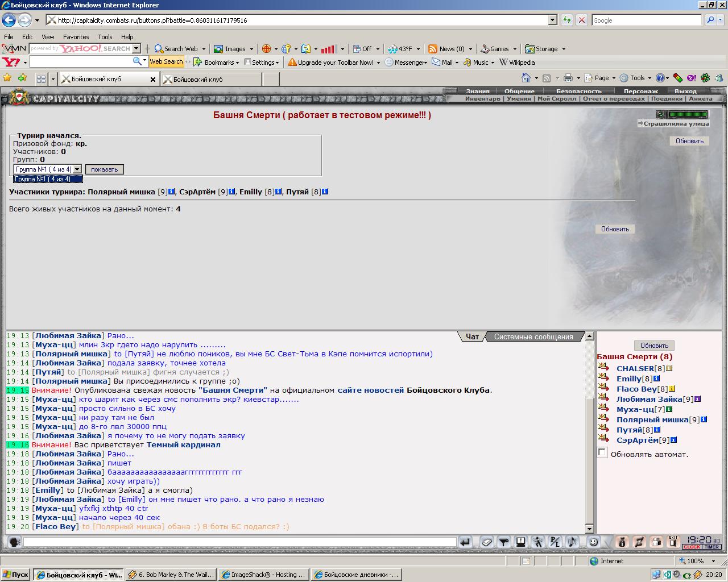Click the chat send arrow icon
The height and width of the screenshot is (582, 728).
465,542
